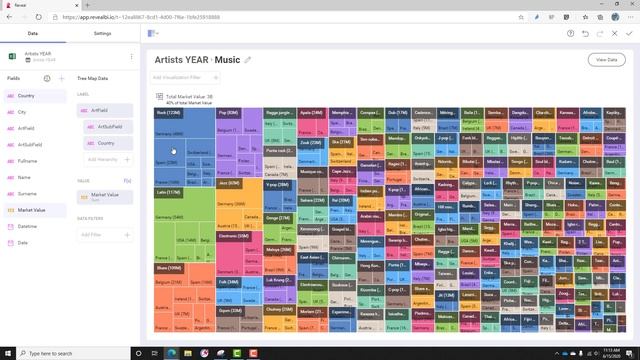Open File Explorer from the taskbar
The height and width of the screenshot is (360, 640).
coord(188,353)
